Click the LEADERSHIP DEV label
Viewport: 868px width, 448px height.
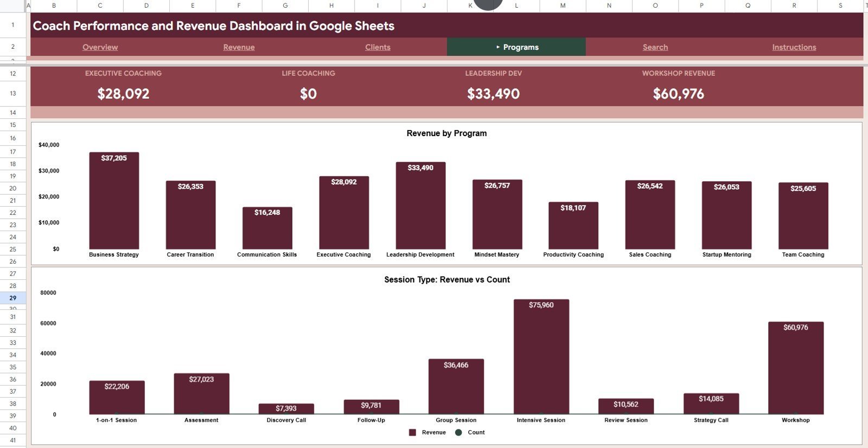click(x=493, y=73)
